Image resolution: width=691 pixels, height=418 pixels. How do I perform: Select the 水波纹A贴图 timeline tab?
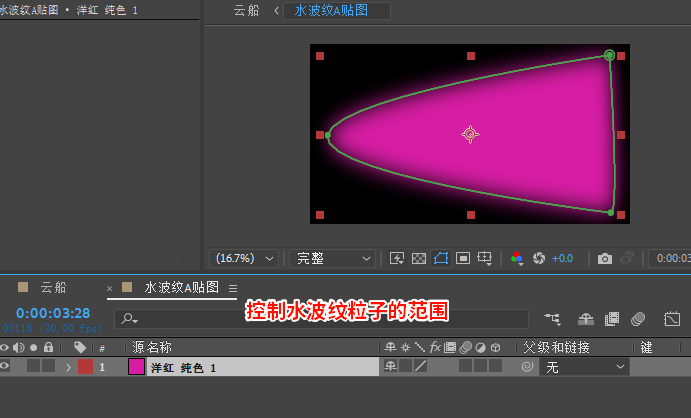182,288
